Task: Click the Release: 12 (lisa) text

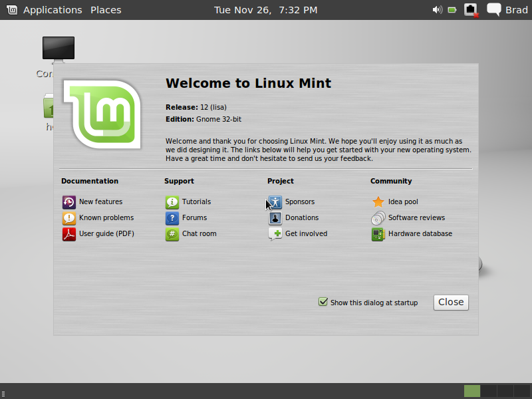Action: [196, 107]
